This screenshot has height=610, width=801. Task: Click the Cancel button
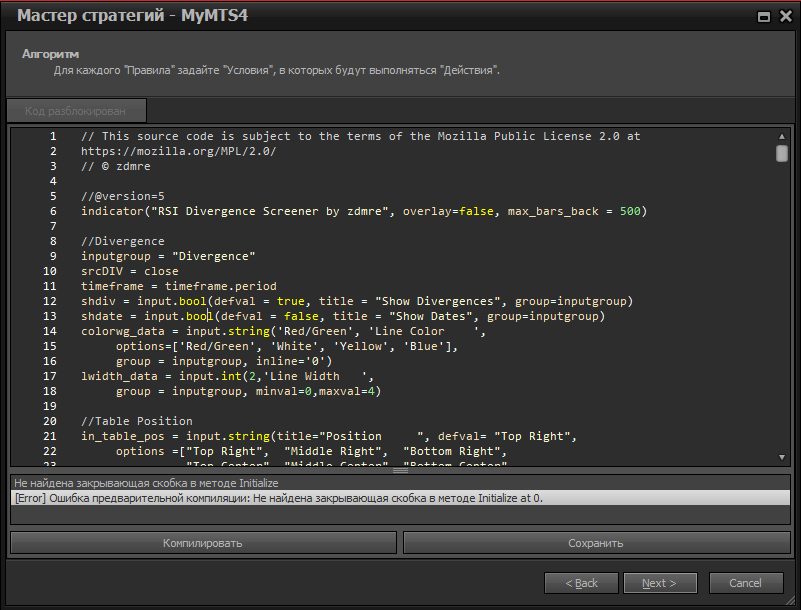[x=745, y=583]
